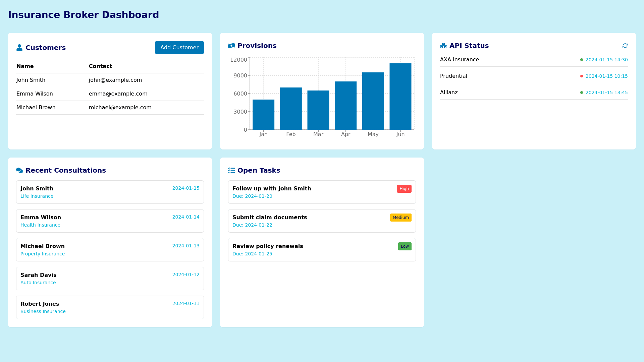Click the Provisions money icon
This screenshot has height=362, width=644.
click(231, 46)
